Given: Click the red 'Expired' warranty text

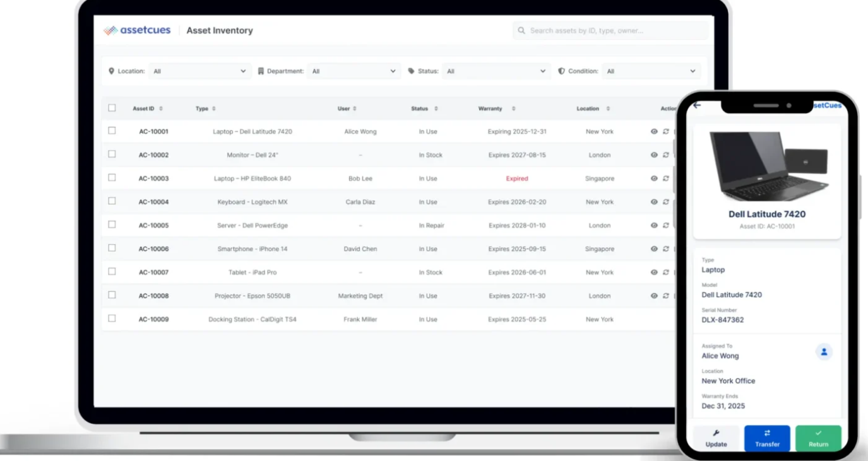Looking at the screenshot, I should pos(517,178).
